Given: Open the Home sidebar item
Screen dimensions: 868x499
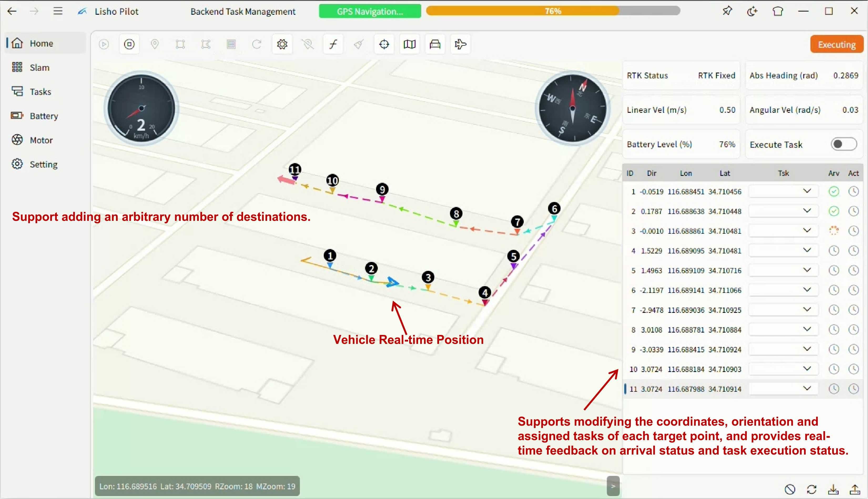Looking at the screenshot, I should click(45, 43).
